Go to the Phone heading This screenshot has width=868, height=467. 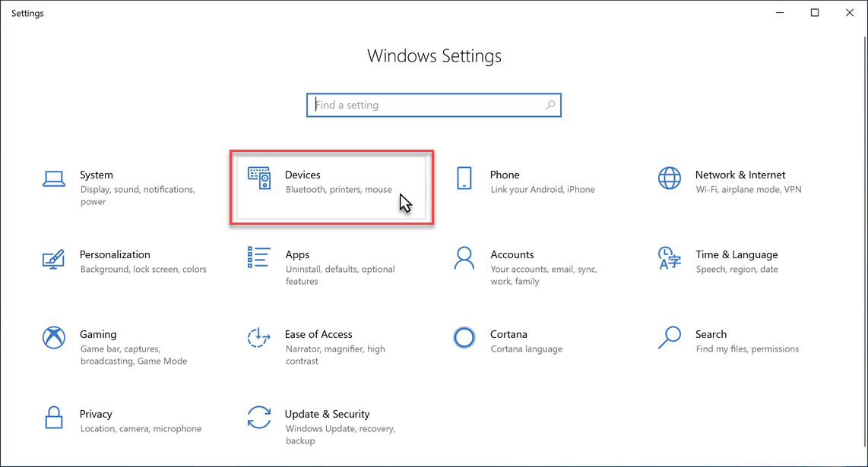505,175
